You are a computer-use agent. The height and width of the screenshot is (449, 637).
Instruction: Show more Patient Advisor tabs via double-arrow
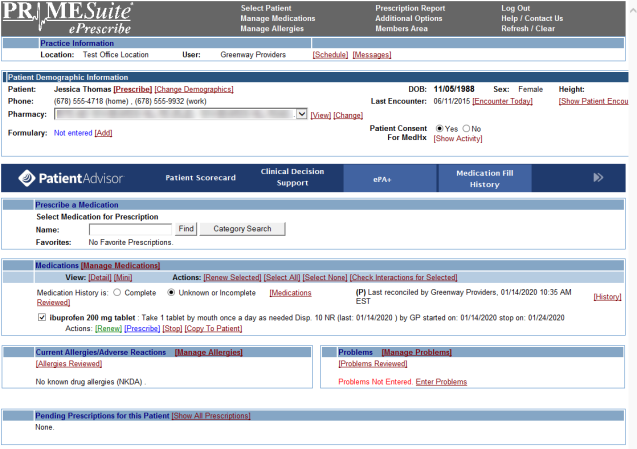598,178
